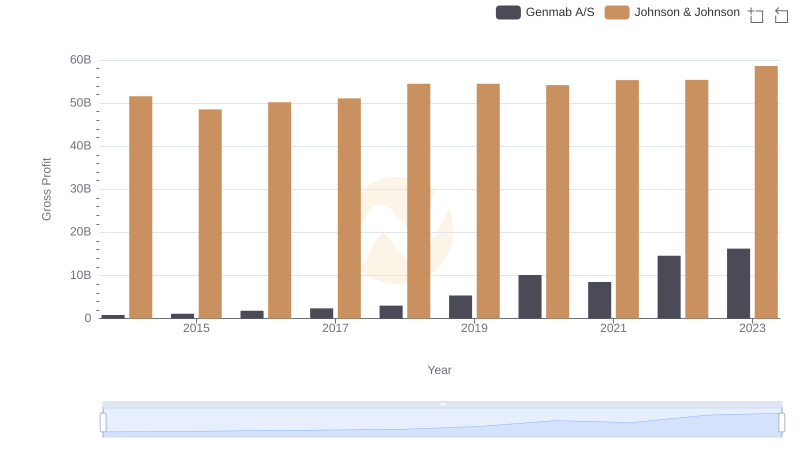
Task: Click inside the range slider preview area
Action: click(442, 423)
